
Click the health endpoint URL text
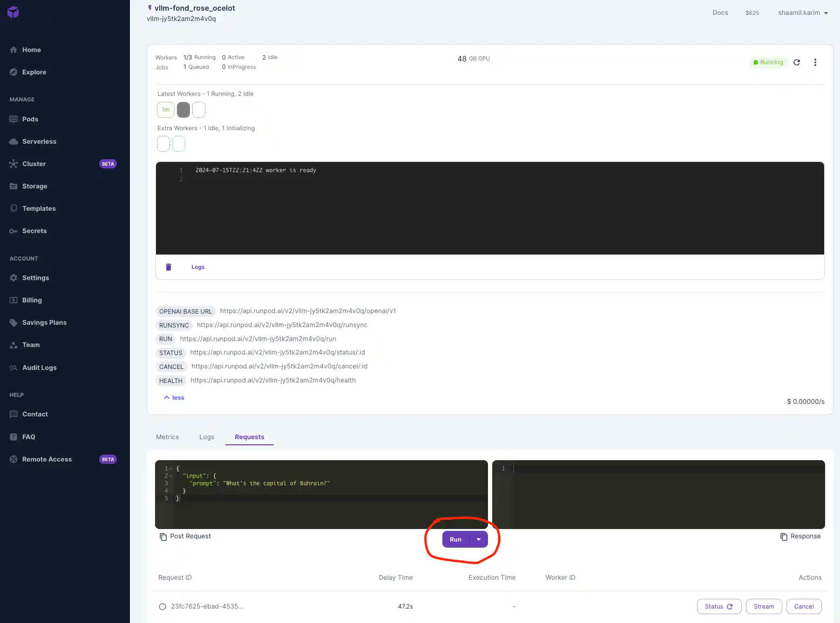[273, 380]
